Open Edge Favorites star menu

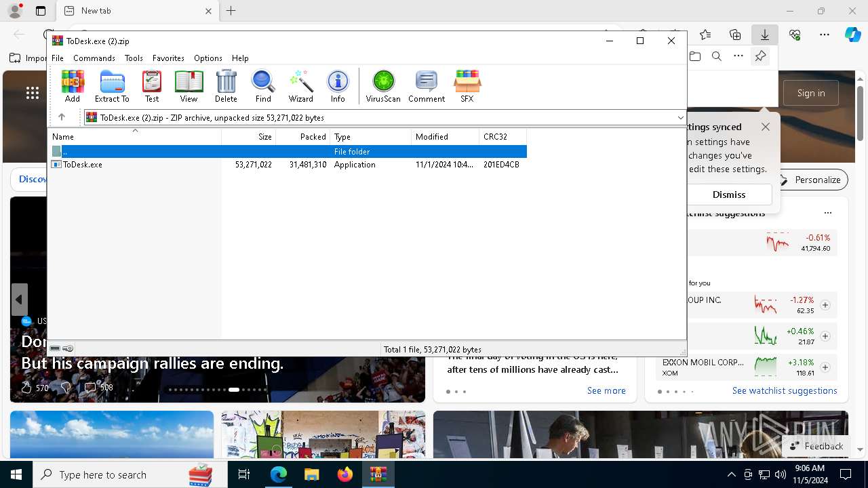pos(705,35)
